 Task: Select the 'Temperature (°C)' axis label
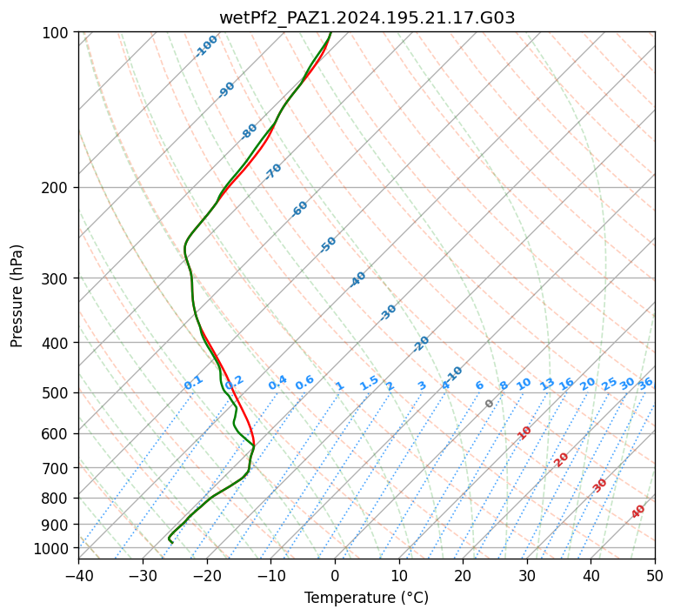[x=367, y=598]
